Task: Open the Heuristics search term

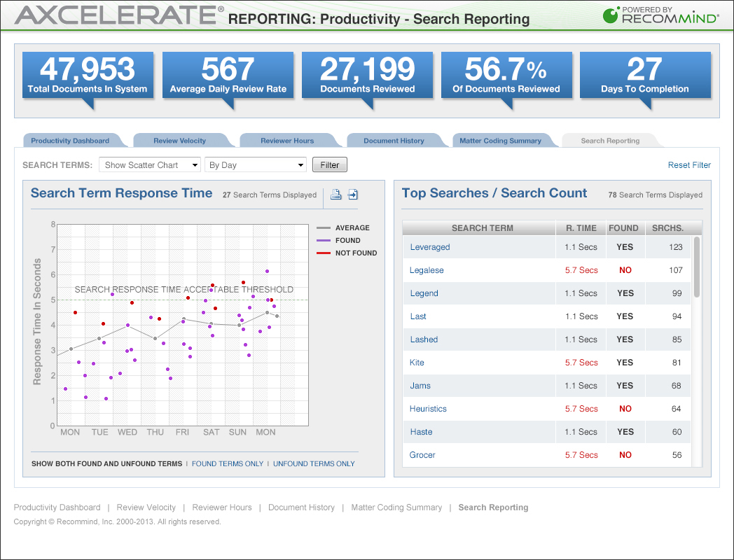Action: (428, 408)
